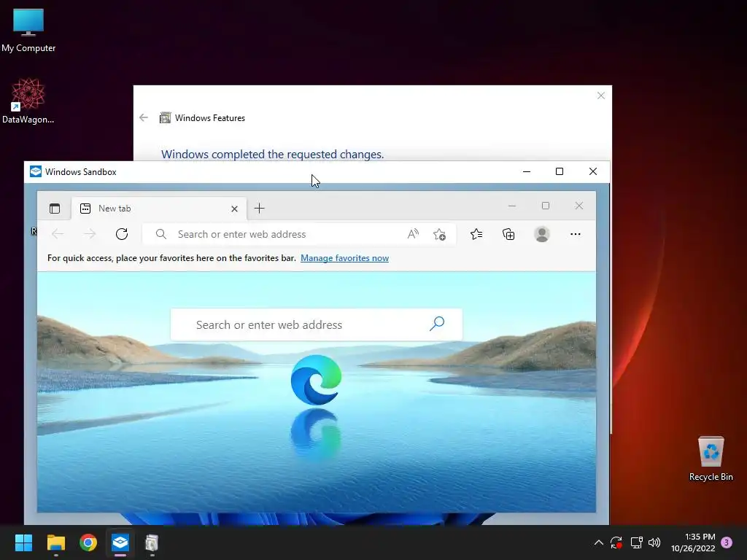
Task: Switch to Windows Sandbox taskbar icon
Action: (120, 542)
